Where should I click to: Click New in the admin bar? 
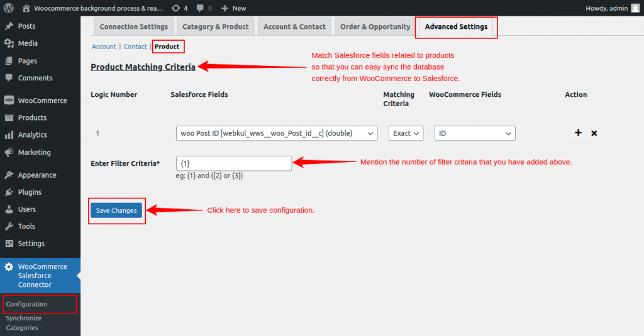point(234,8)
